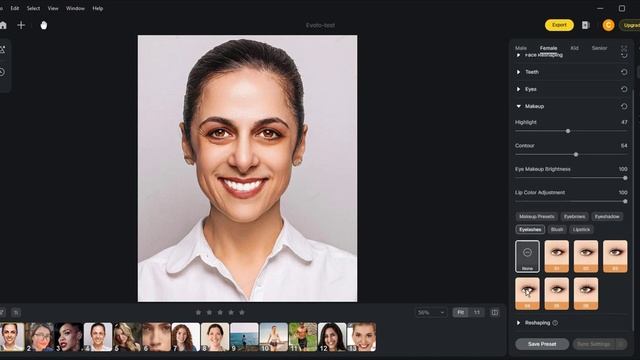Viewport: 640px width, 360px height.
Task: Rate photo with the first star
Action: click(x=198, y=312)
